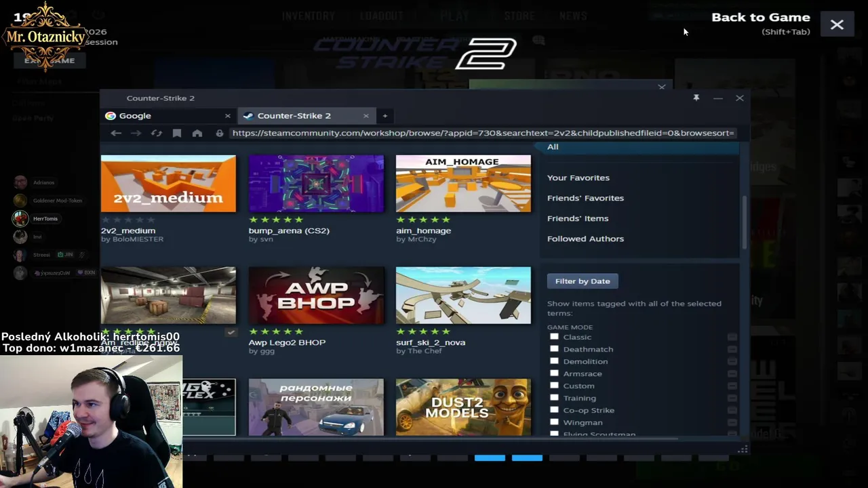Check the Co-op Strike checkbox

click(x=554, y=410)
